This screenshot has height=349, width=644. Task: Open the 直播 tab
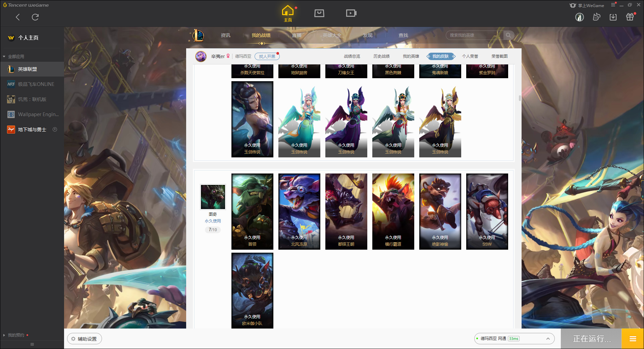pos(297,35)
